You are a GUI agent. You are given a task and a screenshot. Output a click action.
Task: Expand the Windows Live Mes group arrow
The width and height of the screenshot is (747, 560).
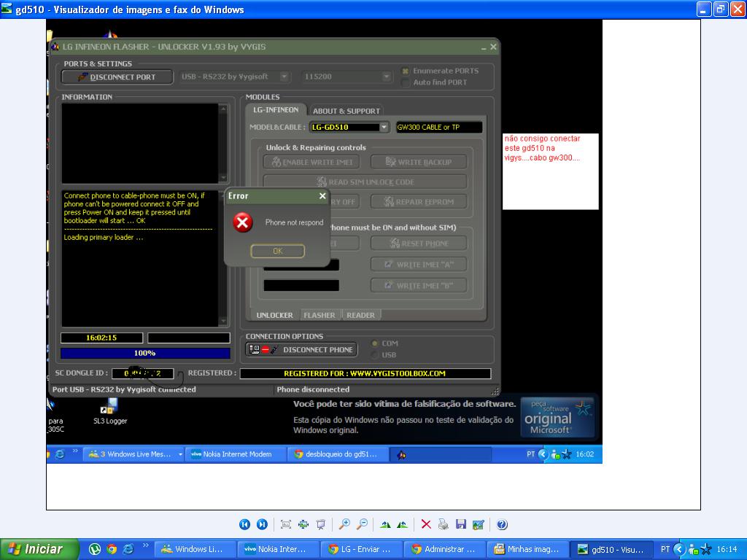181,454
